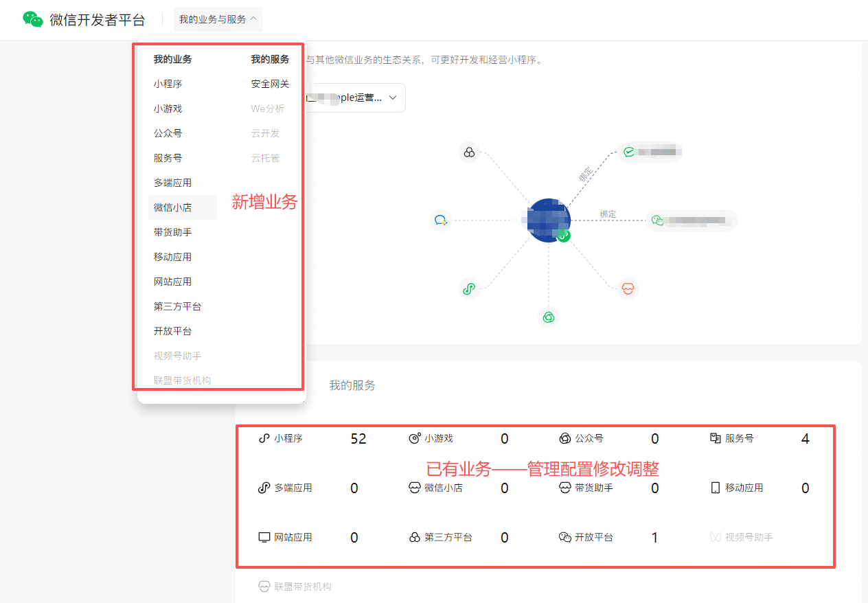Viewport: 868px width, 603px height.
Task: Open 安全网关 under 我的服务
Action: pyautogui.click(x=271, y=84)
